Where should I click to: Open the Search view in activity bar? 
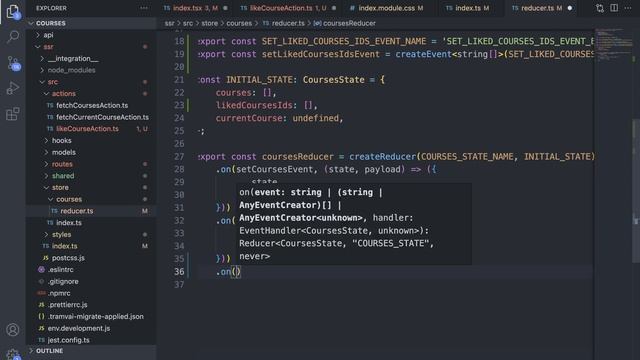13,37
